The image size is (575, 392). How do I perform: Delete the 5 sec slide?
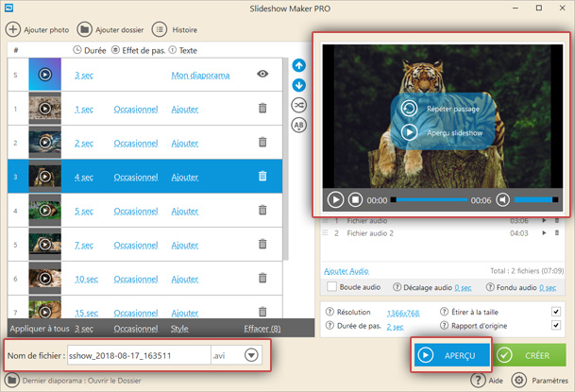click(262, 210)
